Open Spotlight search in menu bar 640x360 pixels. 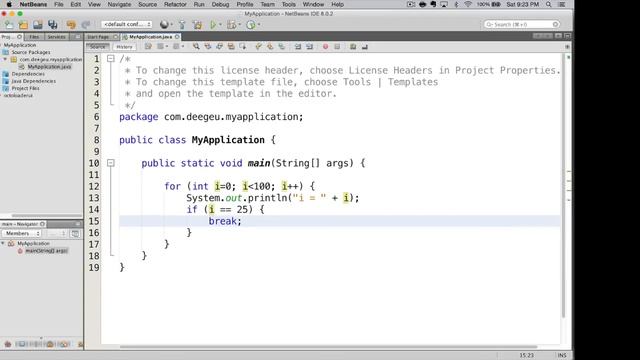549,4
